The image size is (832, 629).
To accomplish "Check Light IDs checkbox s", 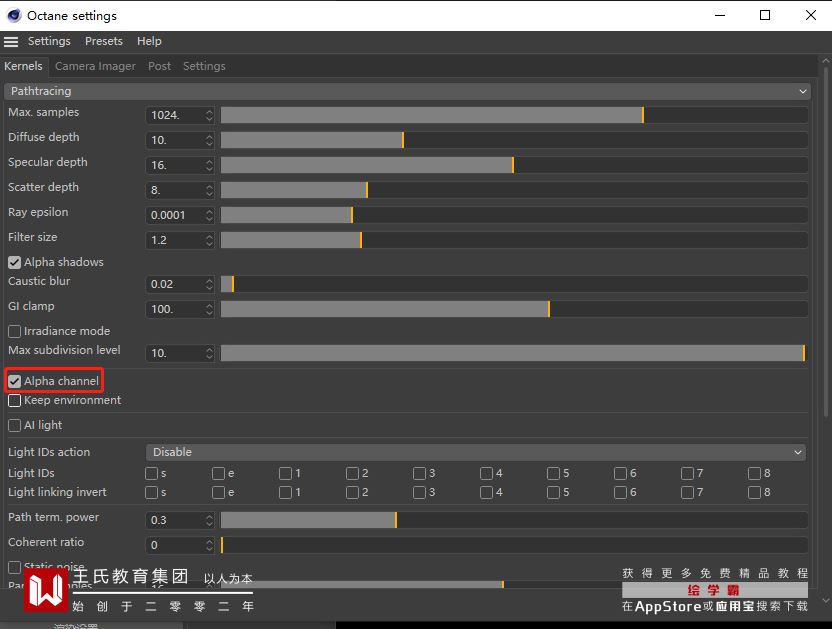I will point(151,473).
